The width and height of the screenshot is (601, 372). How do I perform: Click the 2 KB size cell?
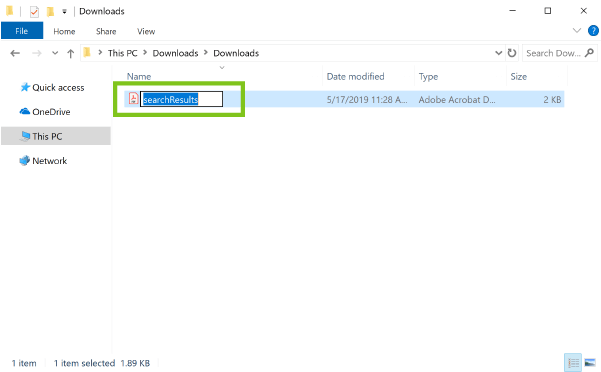click(552, 100)
